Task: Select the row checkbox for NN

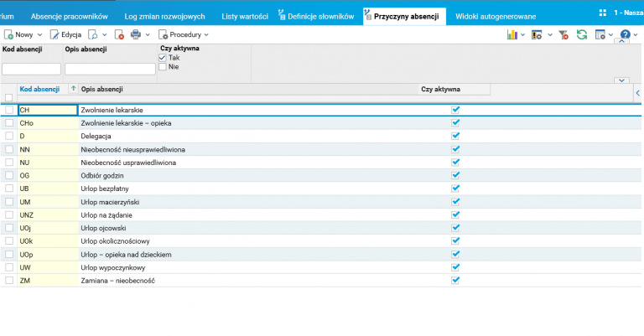Action: click(x=9, y=149)
